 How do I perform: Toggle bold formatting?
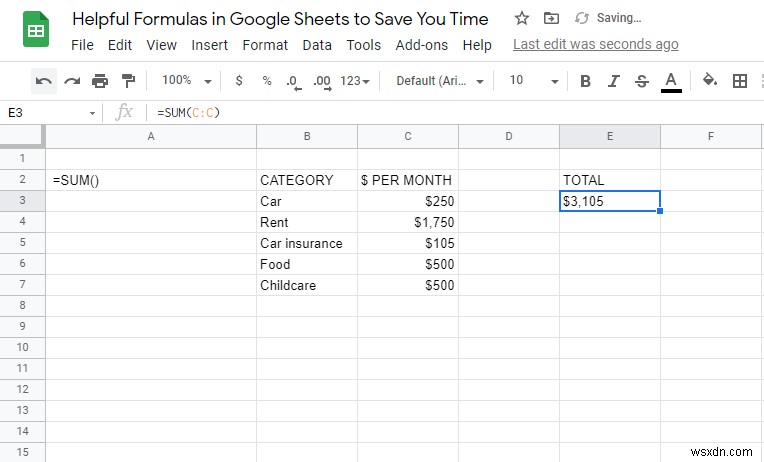pyautogui.click(x=586, y=81)
